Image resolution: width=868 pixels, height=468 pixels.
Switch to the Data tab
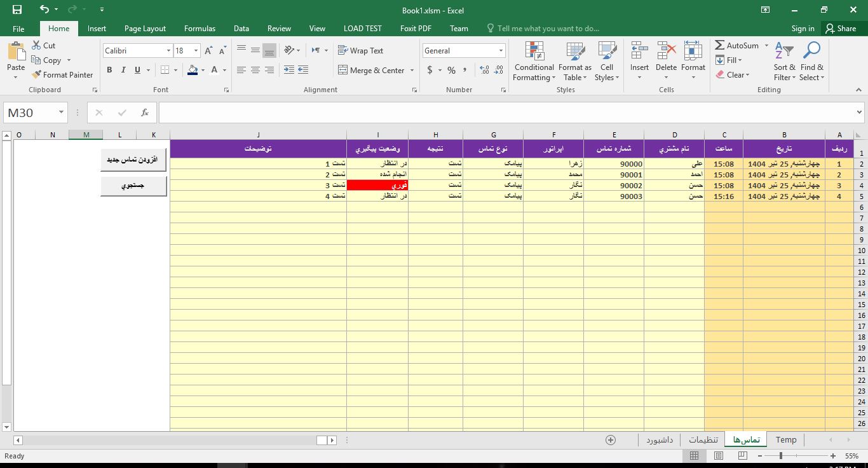coord(241,29)
